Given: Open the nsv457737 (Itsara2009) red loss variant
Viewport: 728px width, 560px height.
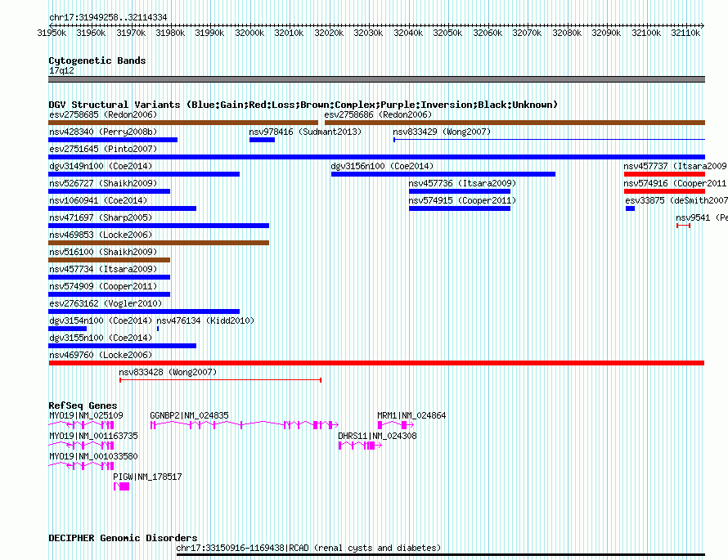Looking at the screenshot, I should [664, 174].
